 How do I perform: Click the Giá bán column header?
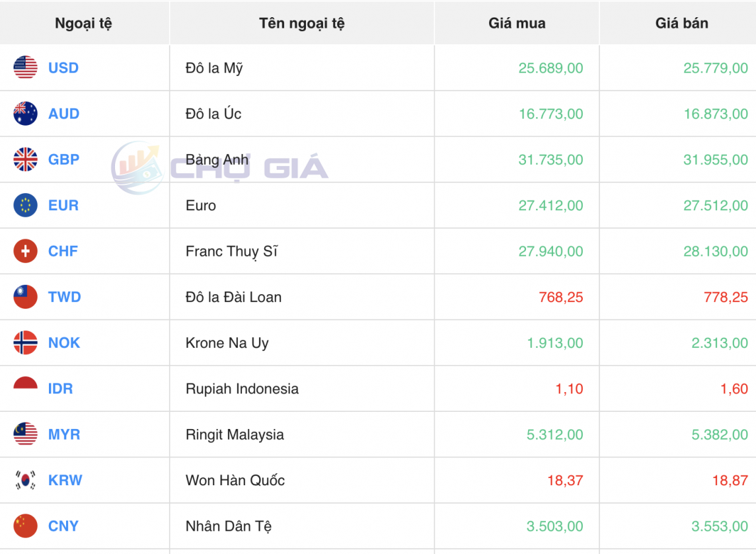click(681, 23)
